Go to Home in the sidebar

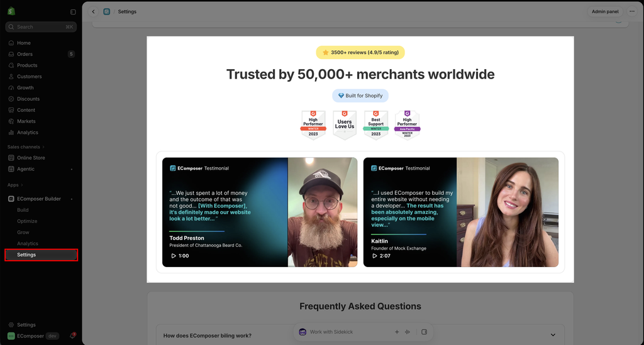tap(24, 43)
